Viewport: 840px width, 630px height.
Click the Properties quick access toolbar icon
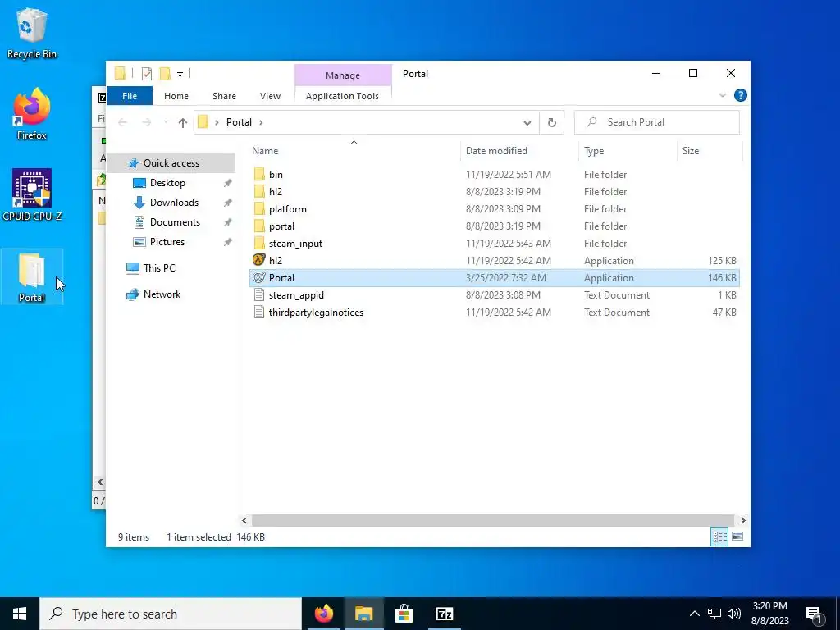coord(146,73)
